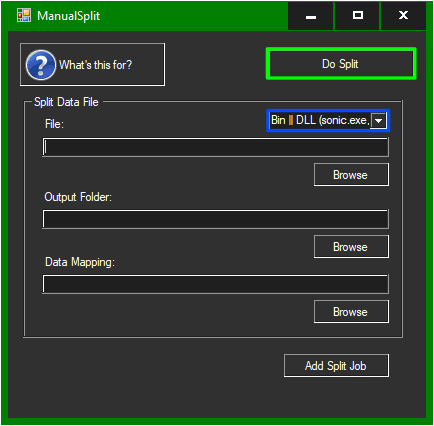Click the ManualSplit app icon in title bar

tap(24, 15)
